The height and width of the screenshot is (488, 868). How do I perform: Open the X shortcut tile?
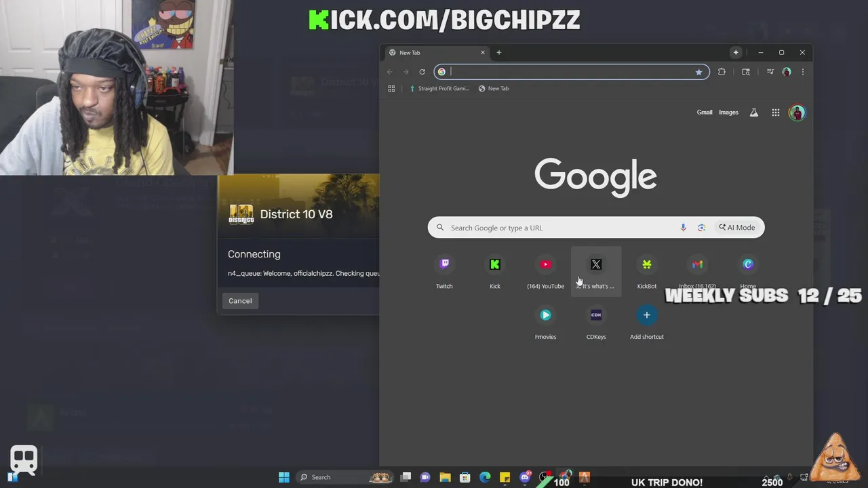tap(596, 272)
